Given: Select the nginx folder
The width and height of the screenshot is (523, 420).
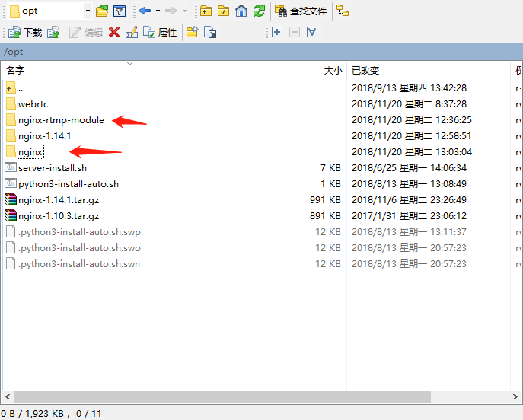Looking at the screenshot, I should point(24,152).
